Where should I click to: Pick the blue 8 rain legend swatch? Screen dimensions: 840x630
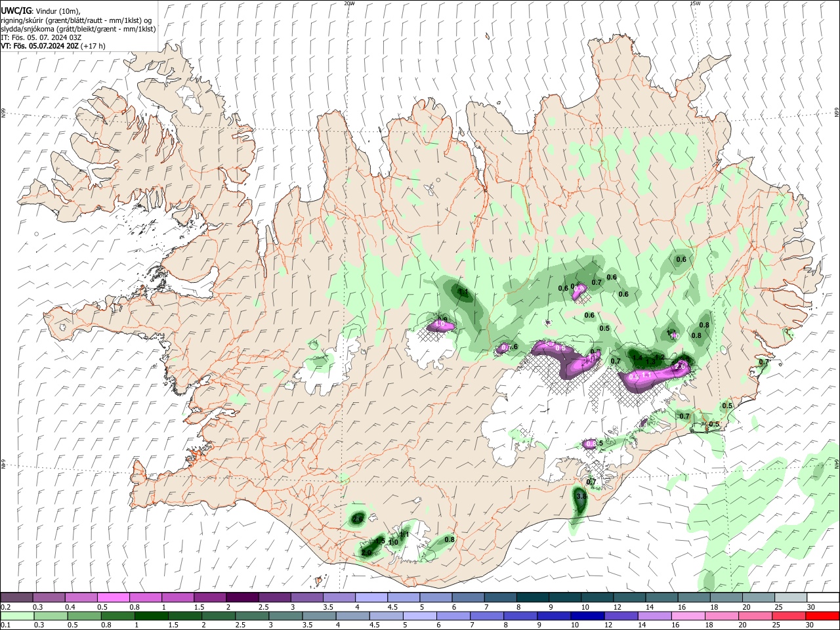520,616
